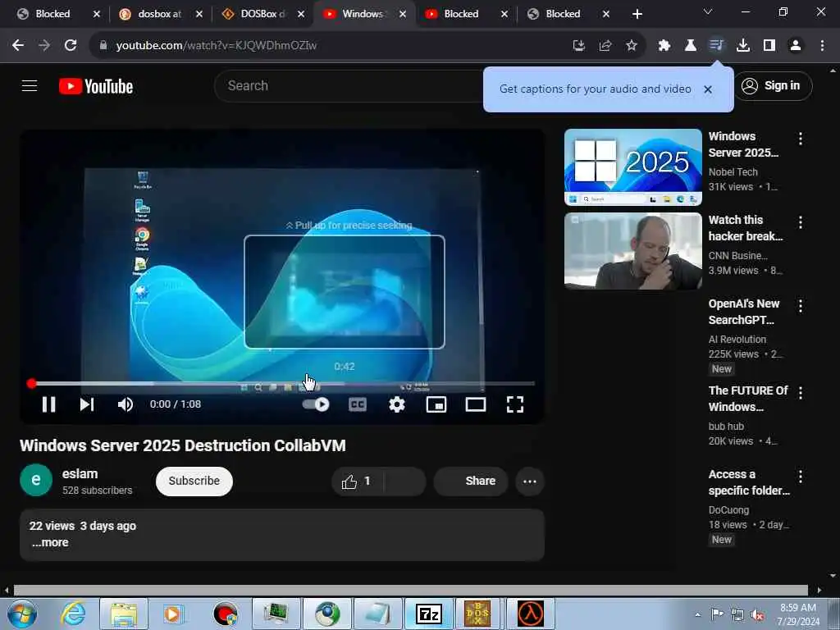Mute the video volume icon
840x630 pixels.
(126, 404)
